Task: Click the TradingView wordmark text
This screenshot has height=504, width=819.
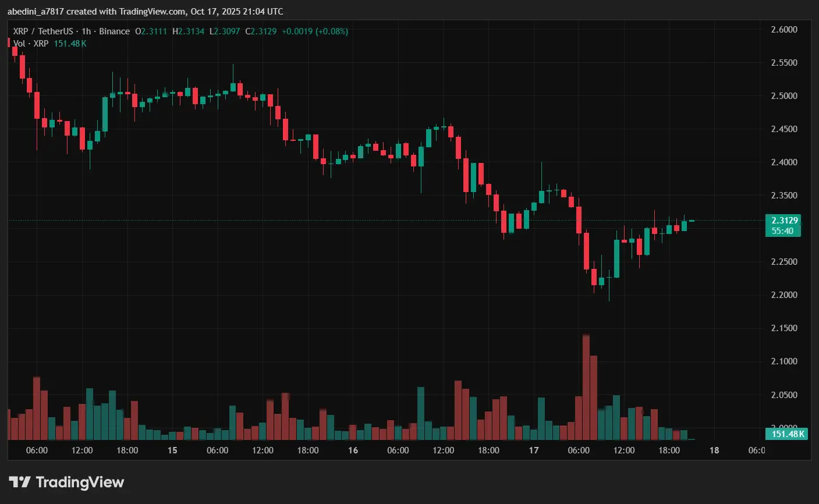Action: pyautogui.click(x=80, y=482)
